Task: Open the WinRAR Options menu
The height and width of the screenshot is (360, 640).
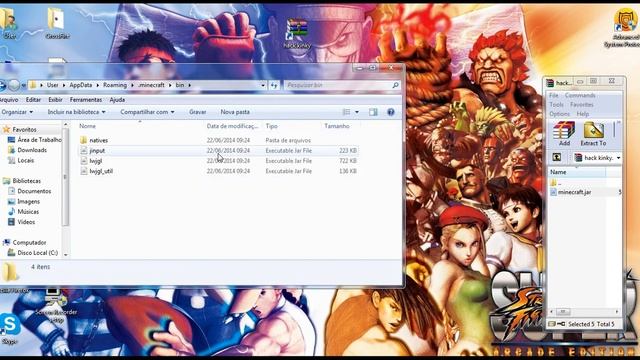Action: [559, 114]
